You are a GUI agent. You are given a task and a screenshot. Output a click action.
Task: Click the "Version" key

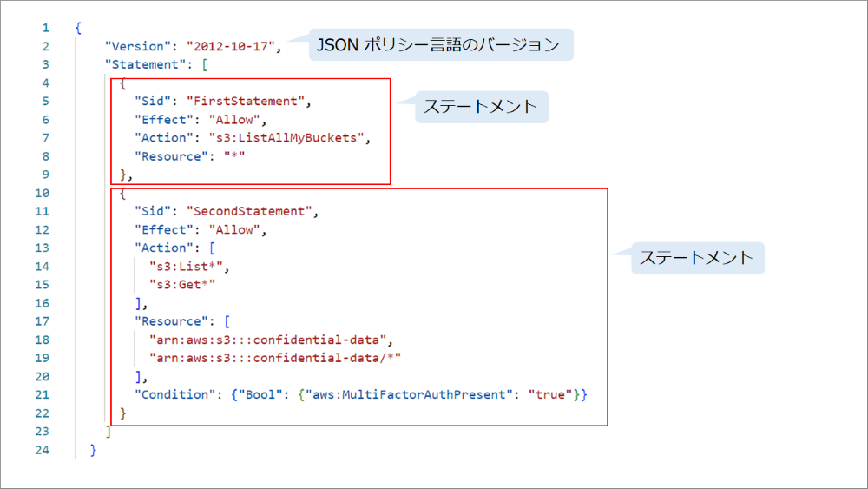click(137, 45)
